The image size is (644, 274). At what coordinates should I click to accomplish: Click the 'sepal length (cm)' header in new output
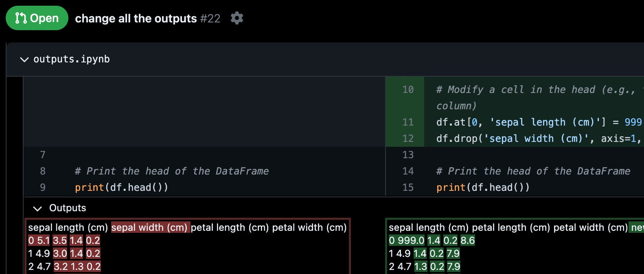[x=429, y=228]
